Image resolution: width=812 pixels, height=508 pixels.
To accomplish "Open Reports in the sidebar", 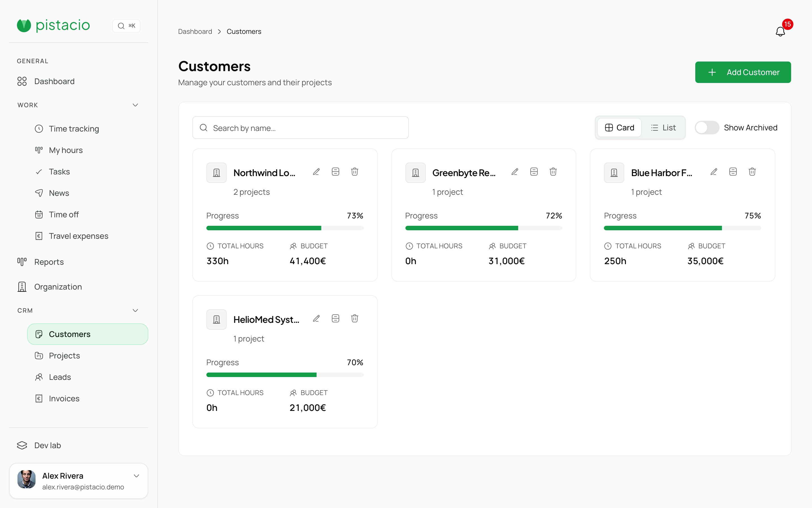I will pos(78,262).
